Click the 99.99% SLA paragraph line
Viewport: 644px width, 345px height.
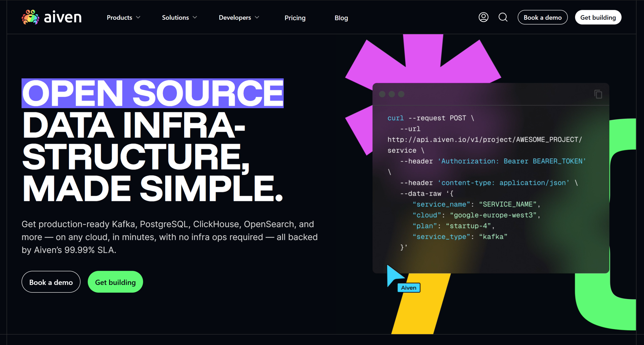coord(69,250)
